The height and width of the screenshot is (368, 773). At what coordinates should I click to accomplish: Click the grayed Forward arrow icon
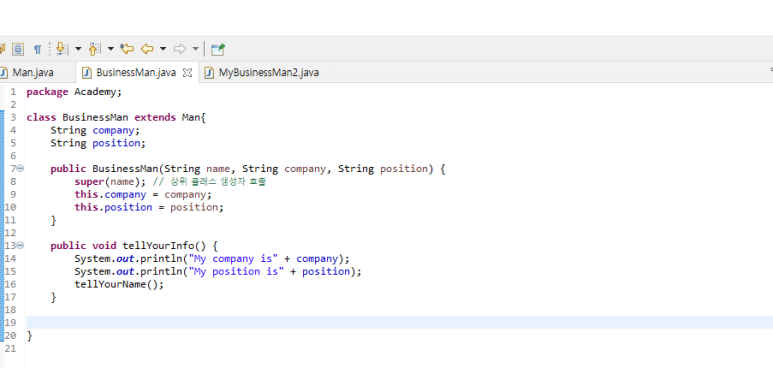[x=180, y=48]
